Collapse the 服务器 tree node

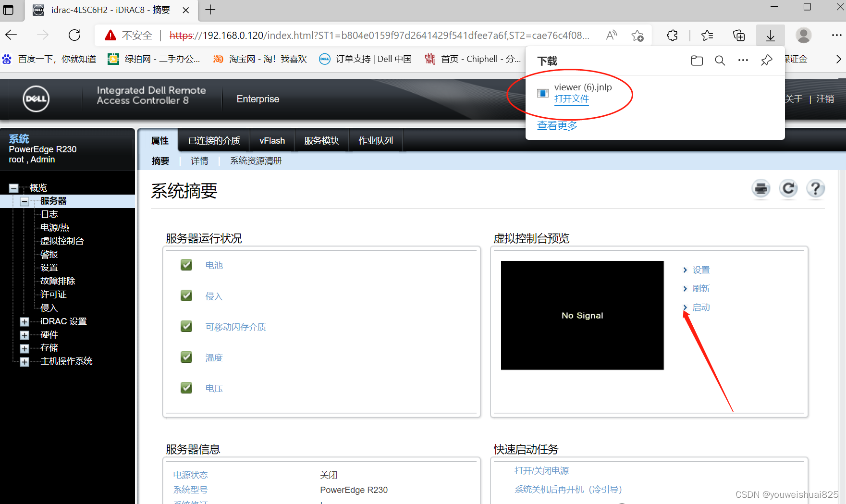click(25, 201)
